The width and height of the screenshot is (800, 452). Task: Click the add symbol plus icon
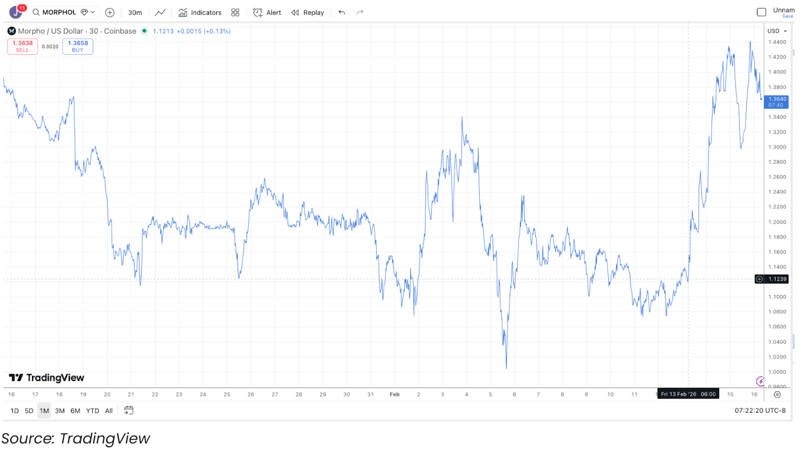point(110,12)
